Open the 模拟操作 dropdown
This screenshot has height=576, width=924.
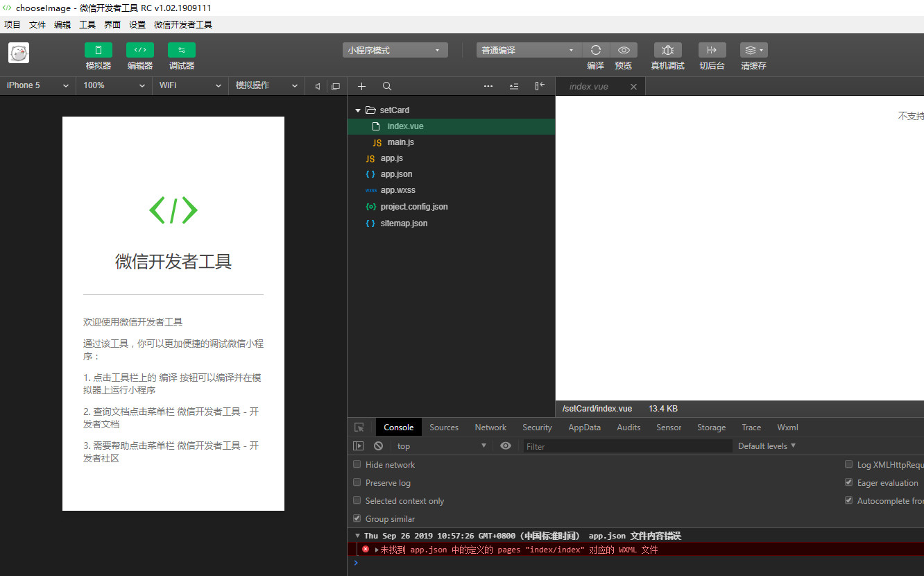pyautogui.click(x=266, y=85)
